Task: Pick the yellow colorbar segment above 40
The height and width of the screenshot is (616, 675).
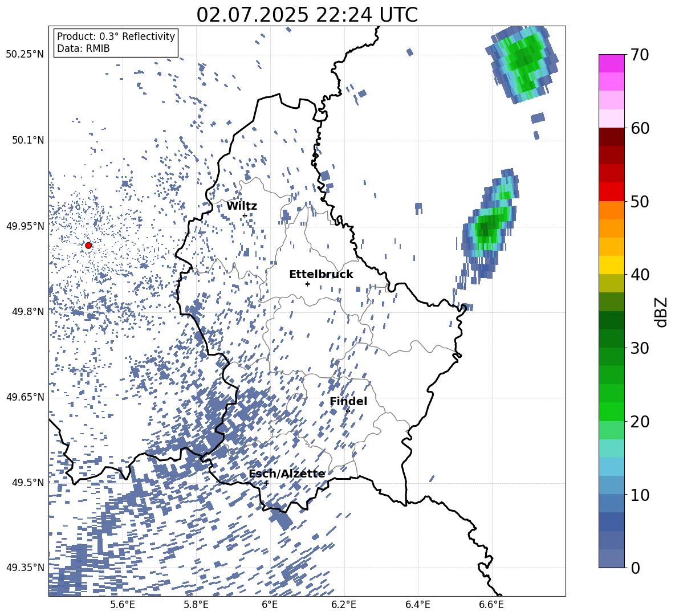Action: 611,265
